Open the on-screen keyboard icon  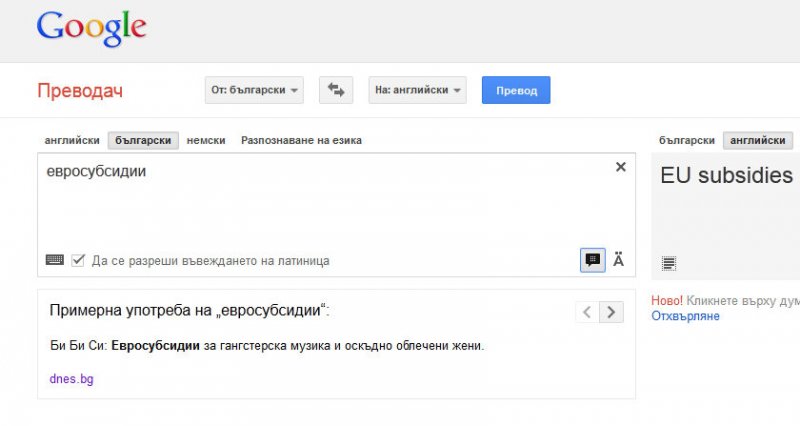[55, 260]
